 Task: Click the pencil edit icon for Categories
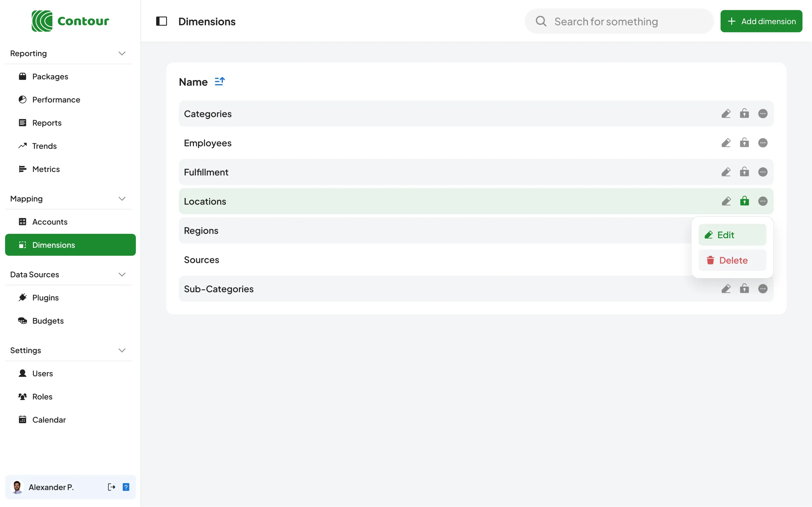coord(726,114)
